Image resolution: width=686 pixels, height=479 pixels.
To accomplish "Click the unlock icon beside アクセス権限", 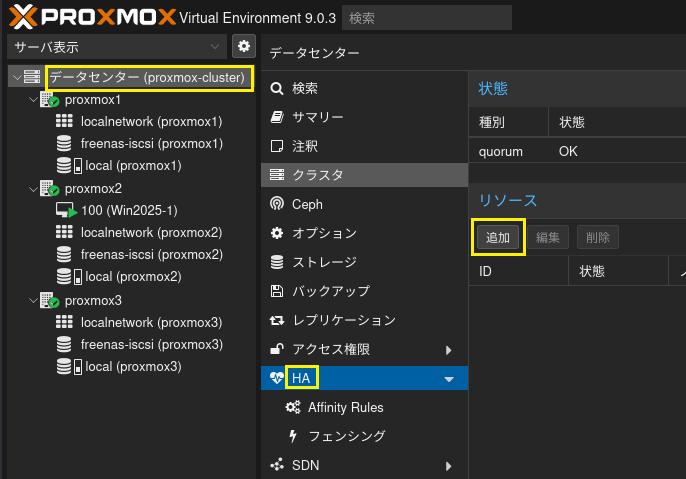I will point(276,349).
